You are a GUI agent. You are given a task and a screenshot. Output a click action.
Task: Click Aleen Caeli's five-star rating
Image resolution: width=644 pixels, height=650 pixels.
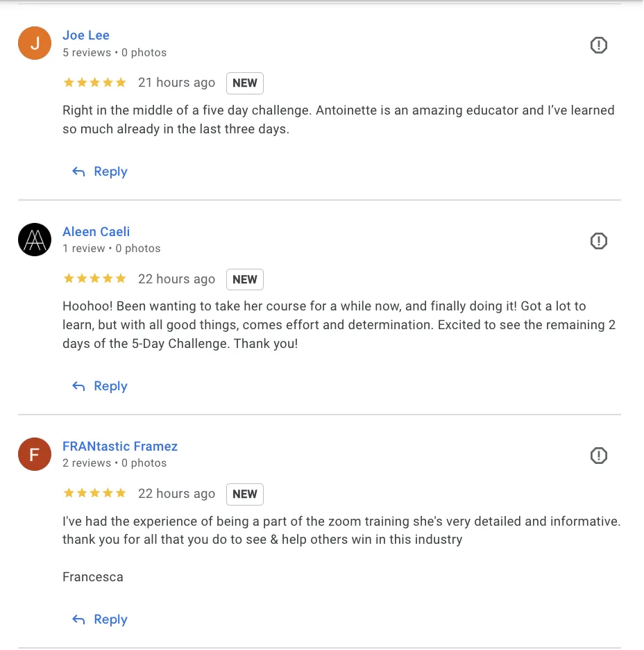click(x=94, y=279)
